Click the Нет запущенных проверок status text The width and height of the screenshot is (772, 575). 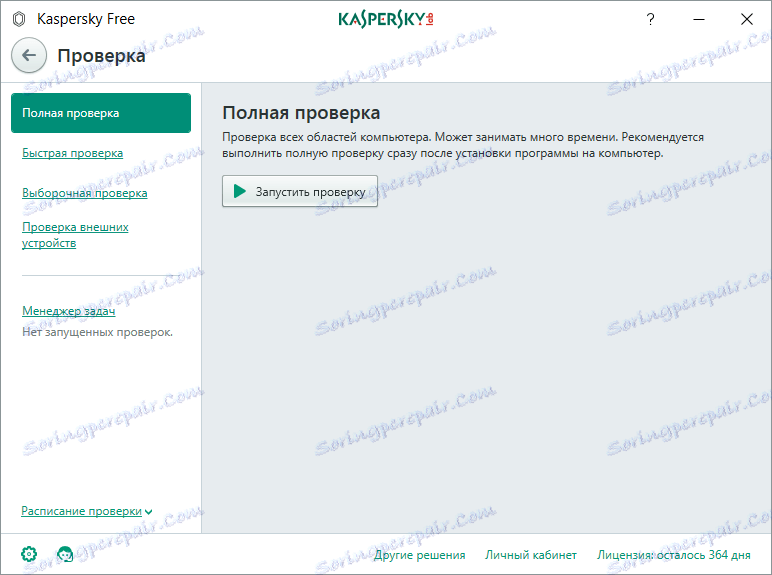(x=97, y=332)
